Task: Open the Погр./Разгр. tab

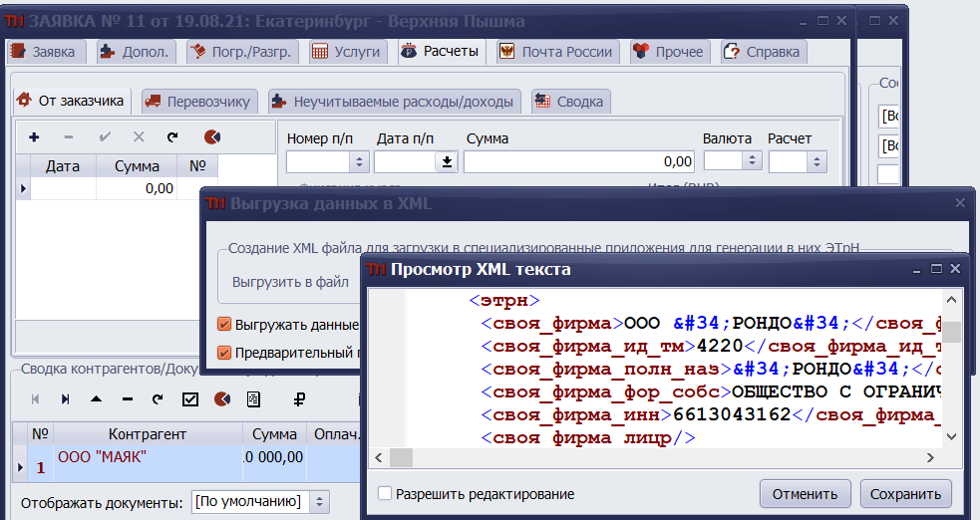Action: pyautogui.click(x=241, y=52)
